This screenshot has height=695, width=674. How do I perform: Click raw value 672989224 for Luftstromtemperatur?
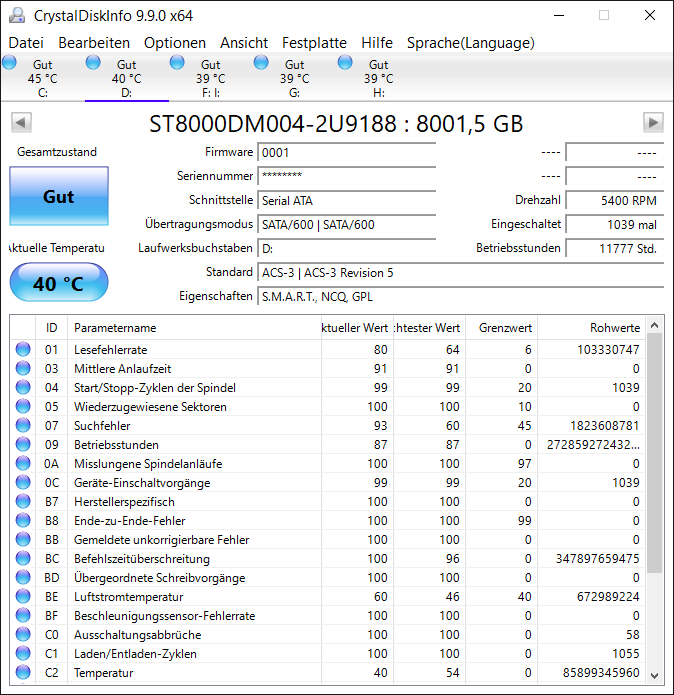click(x=608, y=597)
